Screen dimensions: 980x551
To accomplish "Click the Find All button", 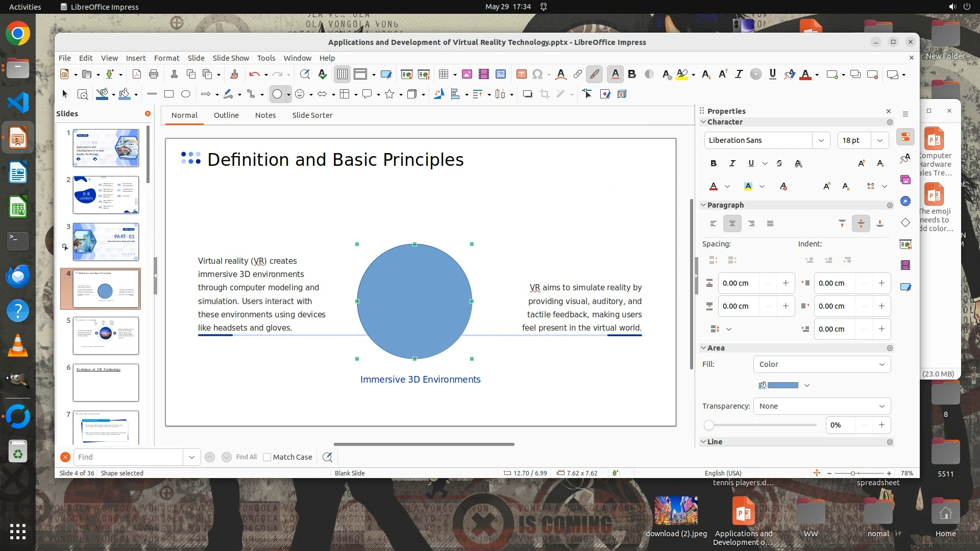I will pos(247,457).
